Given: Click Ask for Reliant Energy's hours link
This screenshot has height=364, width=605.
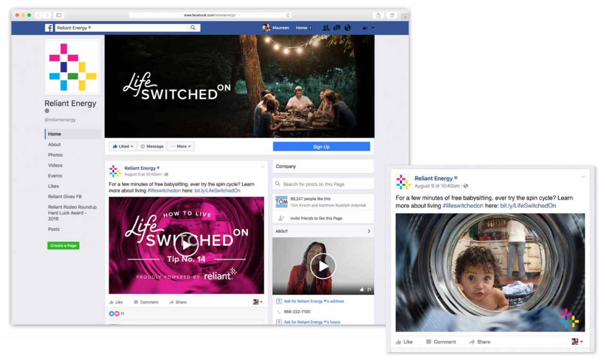Looking at the screenshot, I should tap(312, 322).
